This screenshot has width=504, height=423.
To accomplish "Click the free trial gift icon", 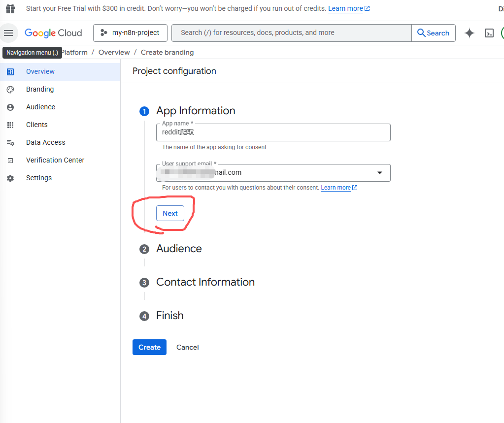I will [10, 9].
